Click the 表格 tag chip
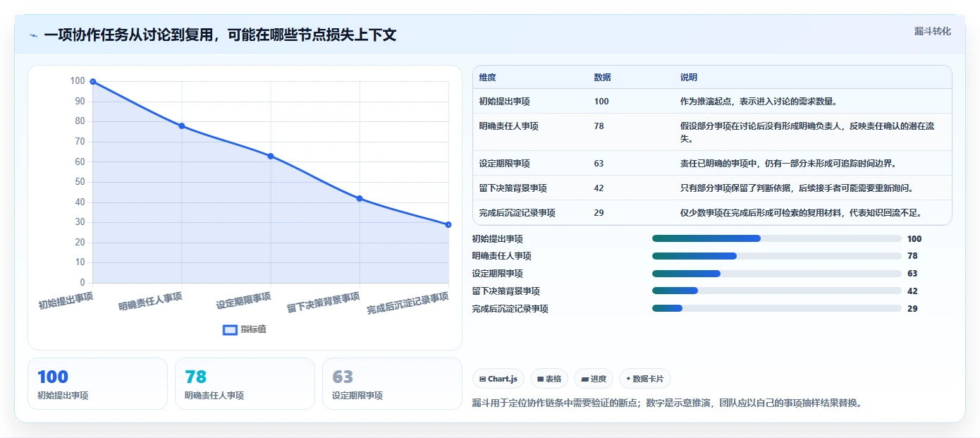The image size is (980, 438). 549,379
